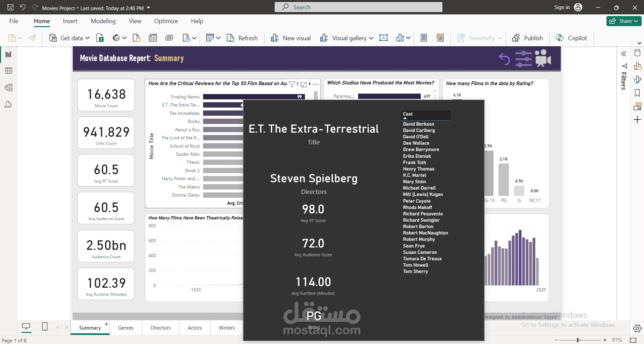This screenshot has width=644, height=344.
Task: Undo the last action
Action: pos(23,7)
